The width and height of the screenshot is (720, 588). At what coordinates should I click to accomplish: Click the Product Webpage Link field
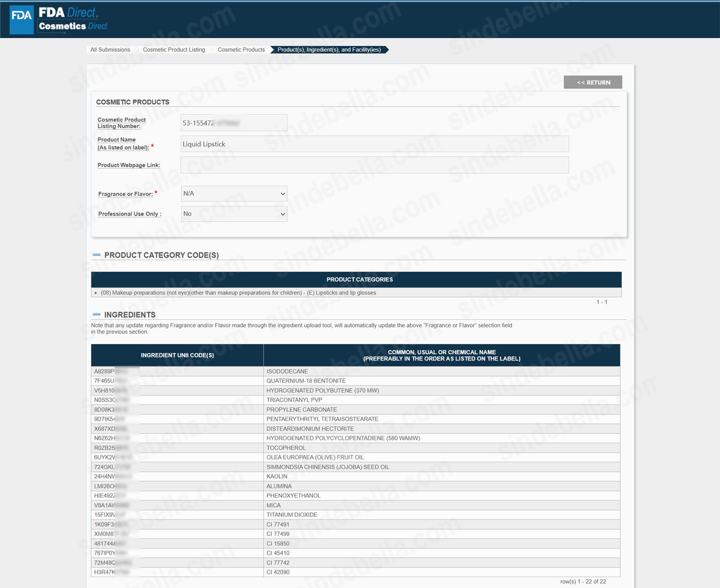point(374,165)
